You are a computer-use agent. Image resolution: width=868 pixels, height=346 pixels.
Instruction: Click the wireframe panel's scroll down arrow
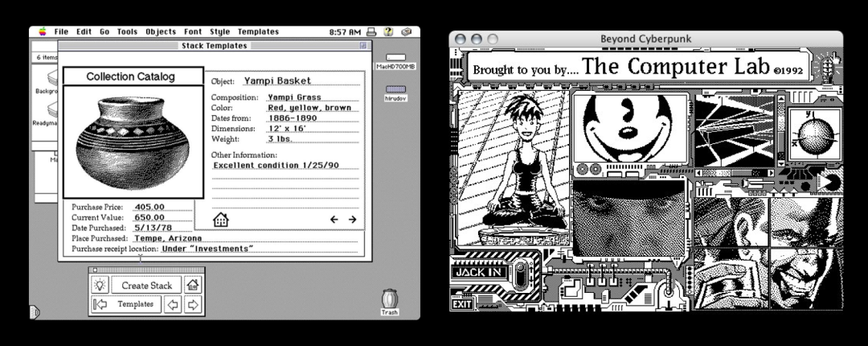click(781, 163)
